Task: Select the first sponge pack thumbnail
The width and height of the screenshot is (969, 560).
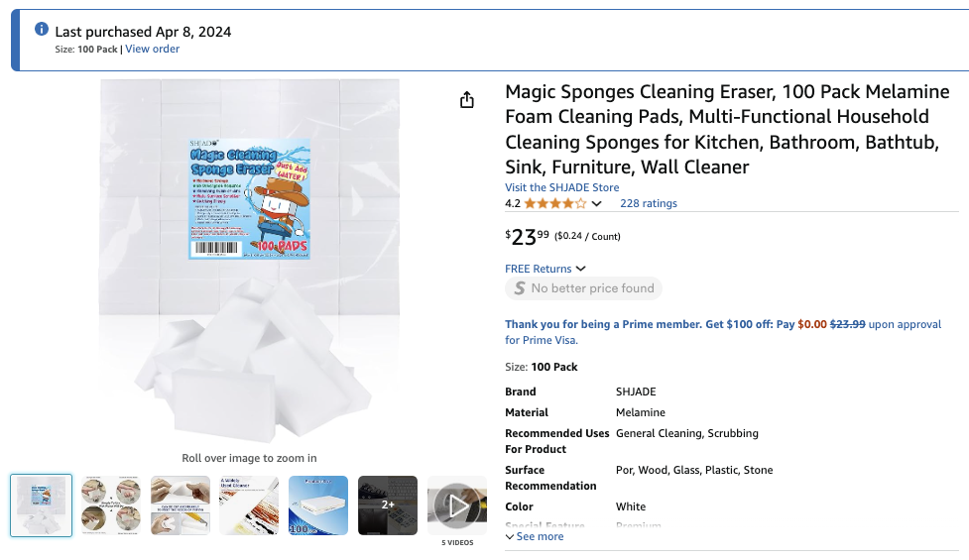Action: pyautogui.click(x=42, y=505)
